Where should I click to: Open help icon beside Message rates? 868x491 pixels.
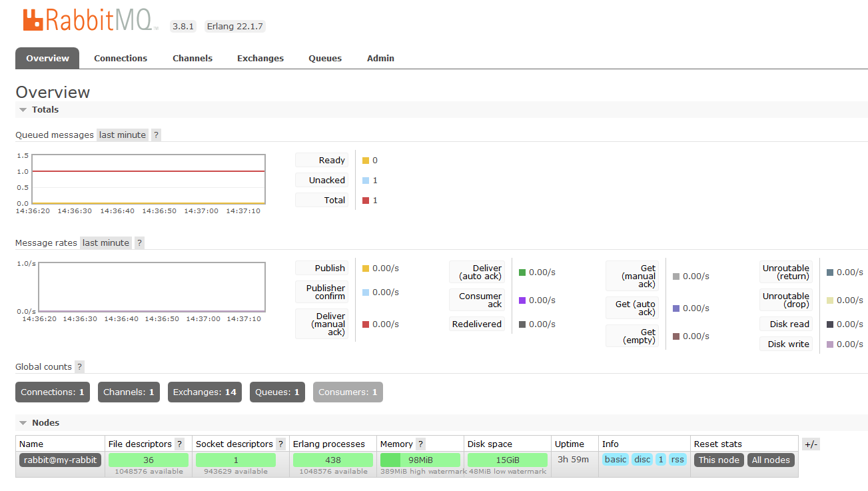tap(139, 243)
